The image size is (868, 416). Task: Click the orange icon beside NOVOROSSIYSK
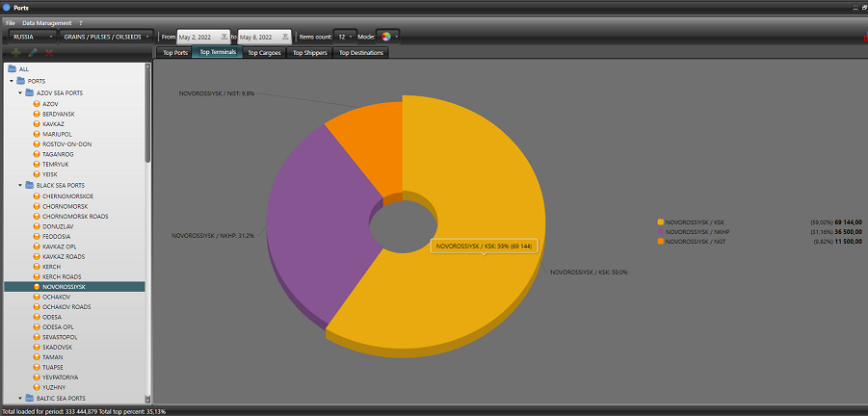tap(37, 287)
